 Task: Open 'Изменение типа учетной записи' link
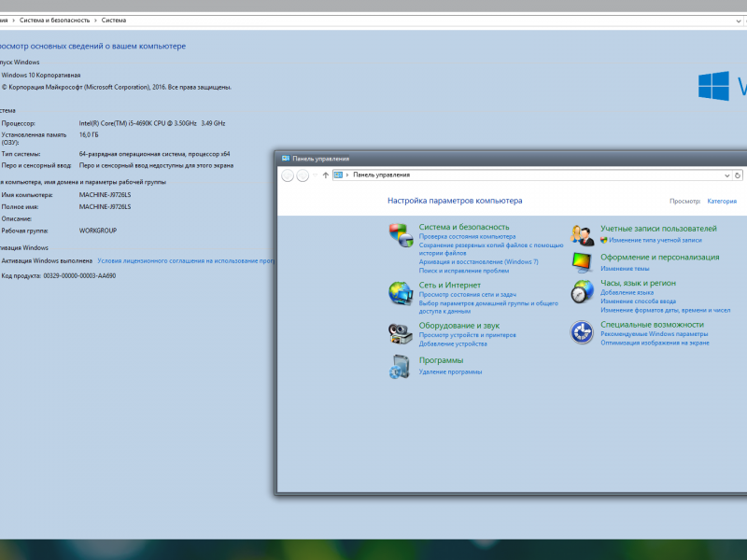tap(655, 241)
